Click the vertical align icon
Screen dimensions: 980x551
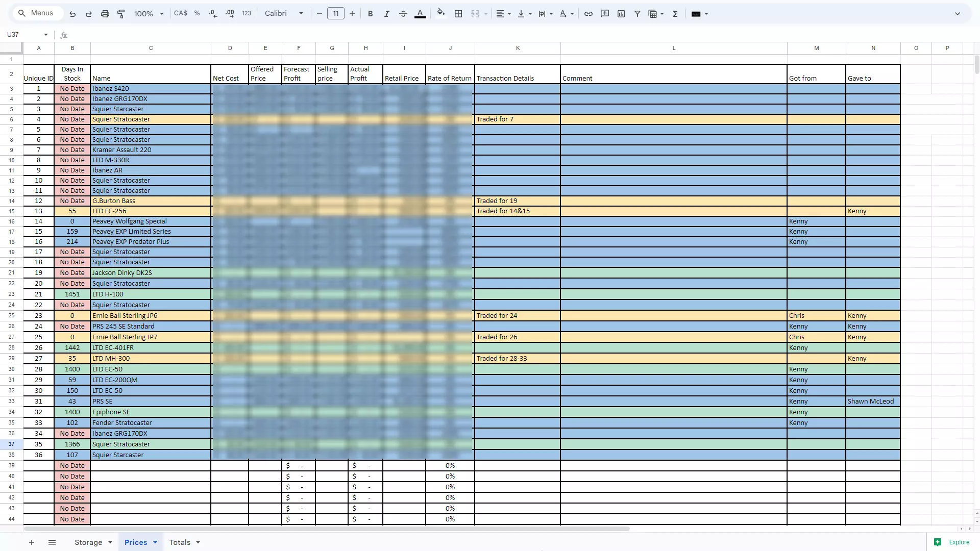click(521, 14)
